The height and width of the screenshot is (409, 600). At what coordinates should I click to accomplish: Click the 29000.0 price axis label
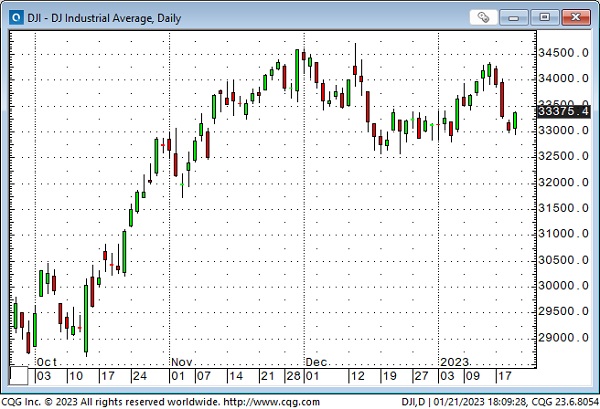pyautogui.click(x=563, y=338)
